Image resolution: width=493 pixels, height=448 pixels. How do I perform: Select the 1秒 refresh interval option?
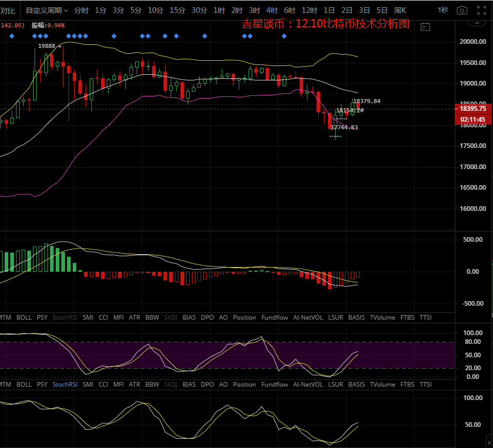pyautogui.click(x=443, y=10)
